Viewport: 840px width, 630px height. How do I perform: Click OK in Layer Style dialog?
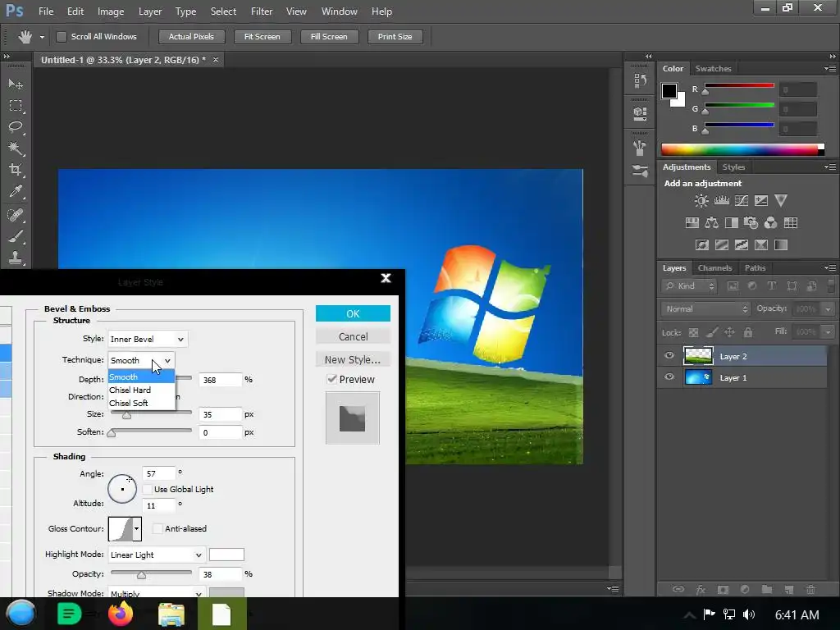pos(353,313)
